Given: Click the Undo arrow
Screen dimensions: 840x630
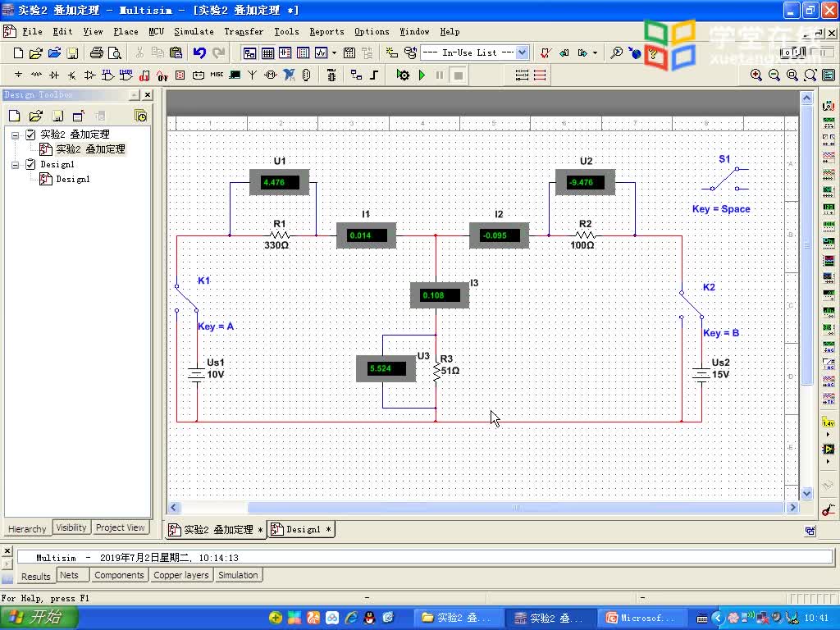Looking at the screenshot, I should click(199, 52).
